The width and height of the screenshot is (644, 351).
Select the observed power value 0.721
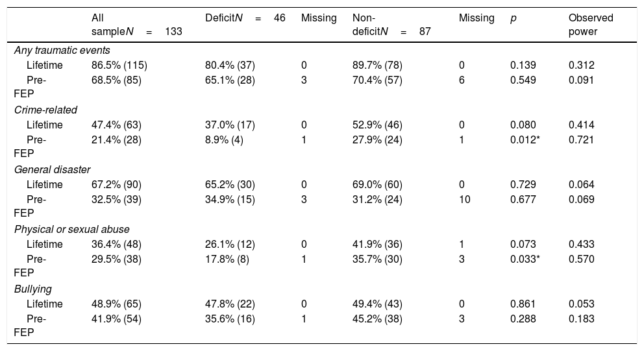[581, 140]
